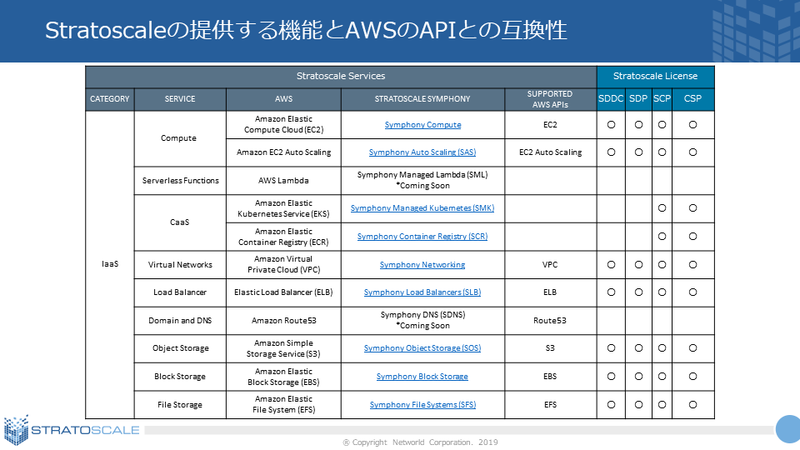
Task: Open the Symphony Load Balancers (SLB) link
Action: click(422, 292)
